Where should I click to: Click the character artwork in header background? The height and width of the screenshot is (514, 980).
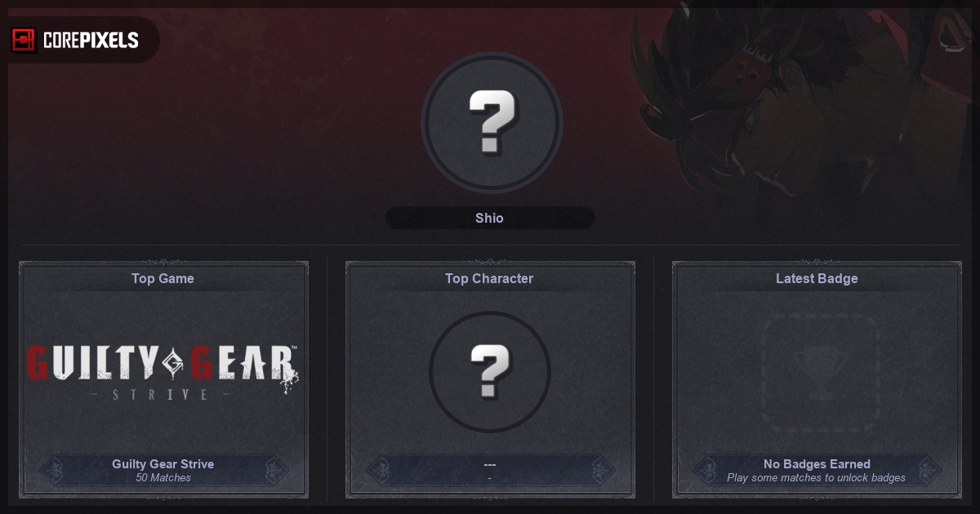(x=804, y=106)
